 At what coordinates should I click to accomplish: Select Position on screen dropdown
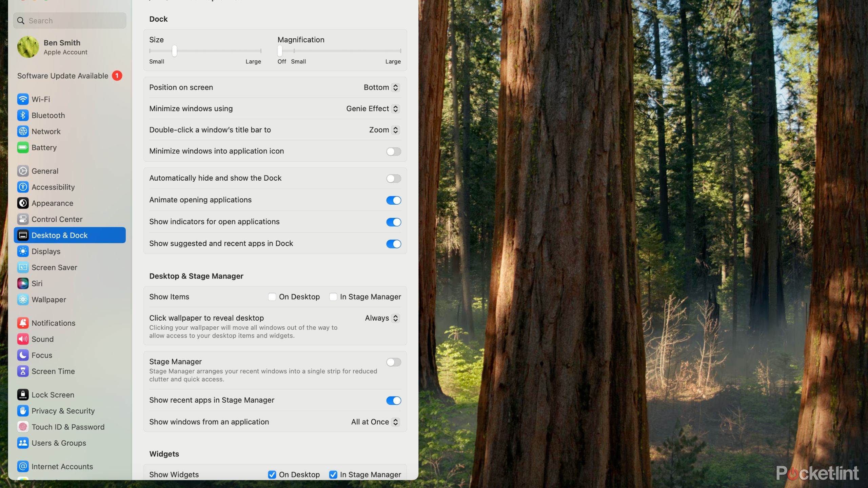(380, 87)
